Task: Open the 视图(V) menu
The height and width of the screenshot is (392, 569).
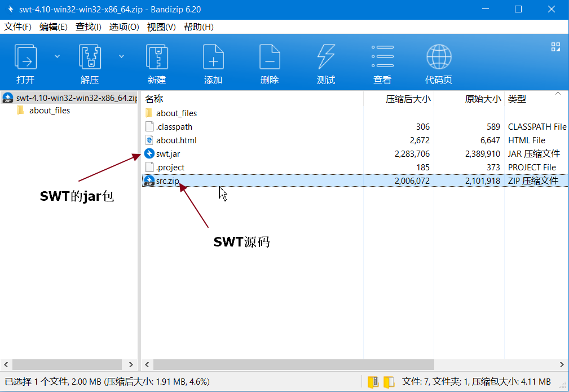Action: click(x=161, y=27)
